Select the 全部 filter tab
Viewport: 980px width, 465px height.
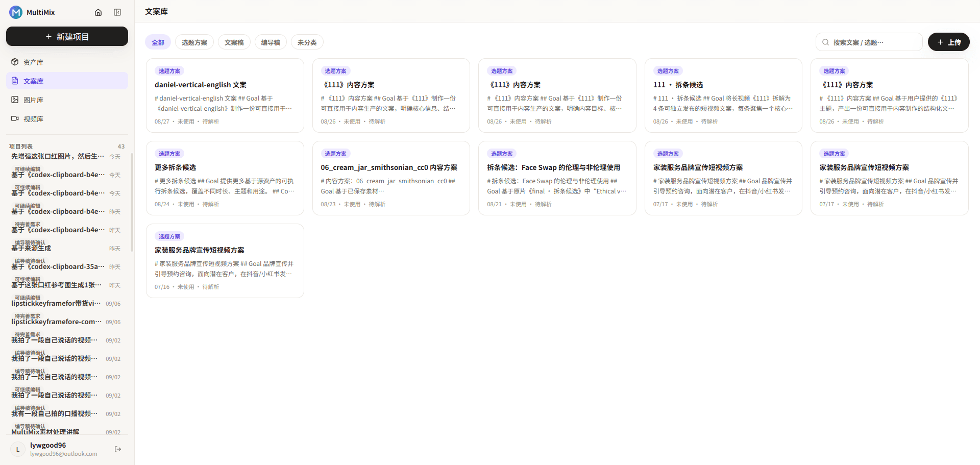tap(158, 42)
